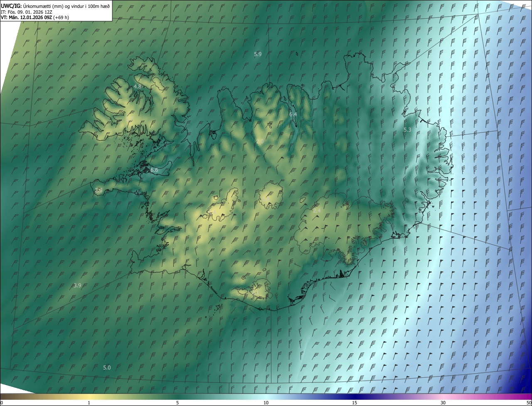
Task: Click the color scale label 50
Action: (x=529, y=403)
